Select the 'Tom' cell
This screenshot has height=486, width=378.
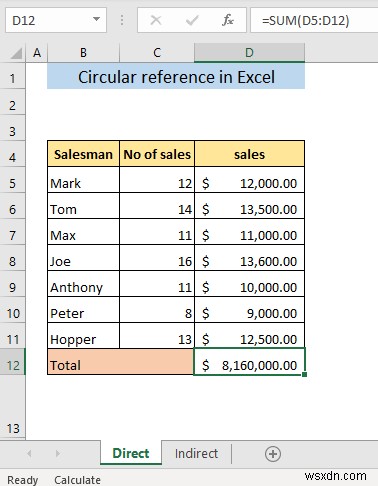[83, 206]
